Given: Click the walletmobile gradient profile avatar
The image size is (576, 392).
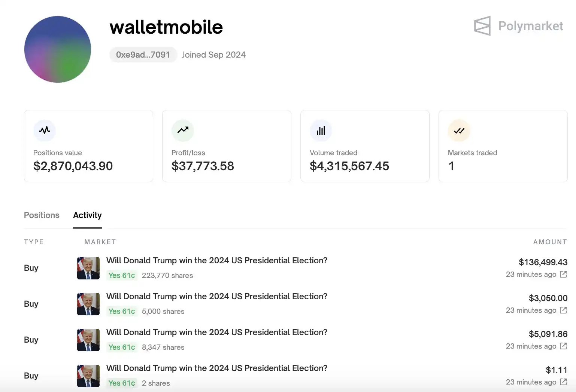Looking at the screenshot, I should (x=58, y=49).
